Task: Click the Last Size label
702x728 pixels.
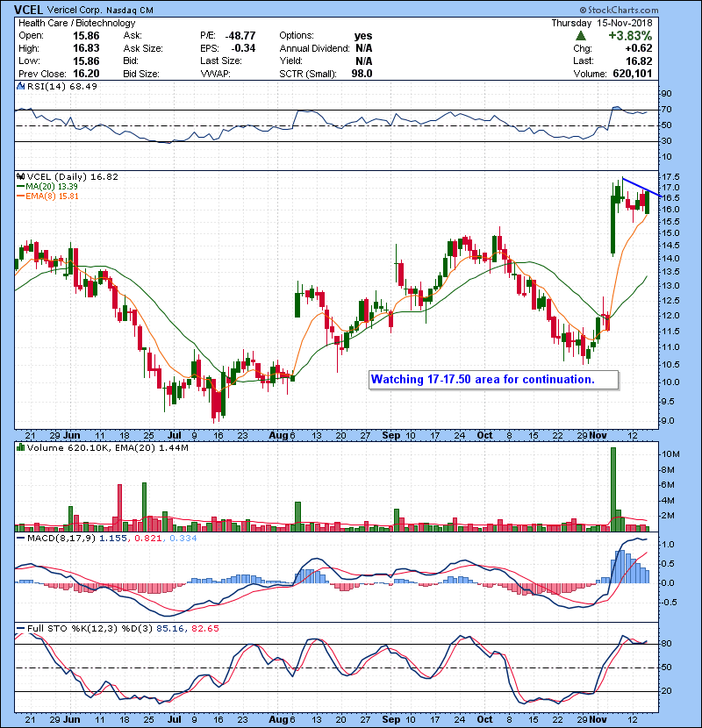Action: [220, 61]
